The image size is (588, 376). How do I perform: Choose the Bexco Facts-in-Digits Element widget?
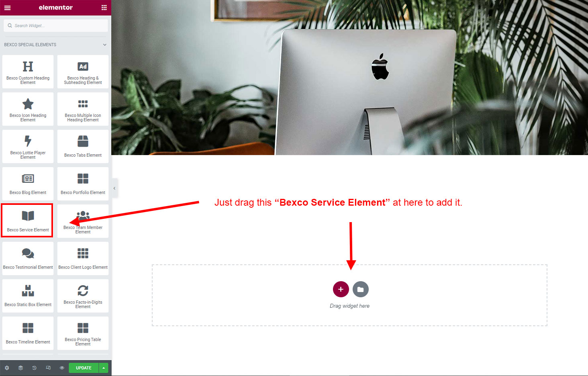click(83, 296)
